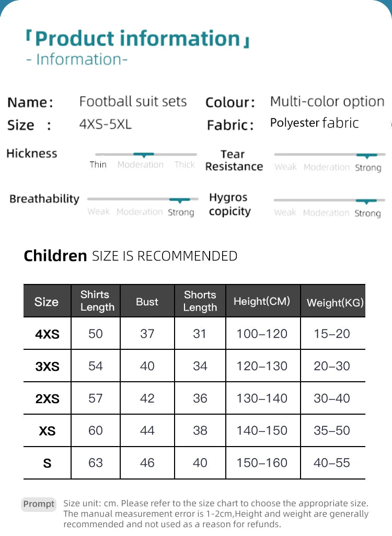Click the 'Bust' column header

pyautogui.click(x=147, y=302)
